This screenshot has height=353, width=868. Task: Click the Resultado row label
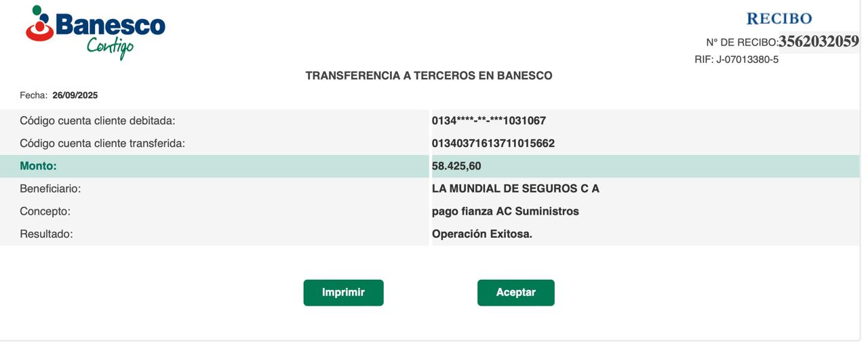point(46,234)
